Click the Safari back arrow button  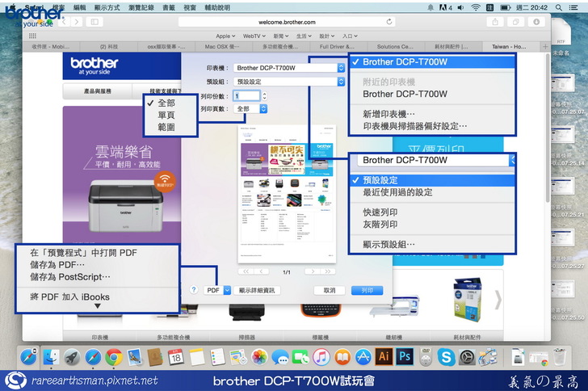pyautogui.click(x=64, y=22)
